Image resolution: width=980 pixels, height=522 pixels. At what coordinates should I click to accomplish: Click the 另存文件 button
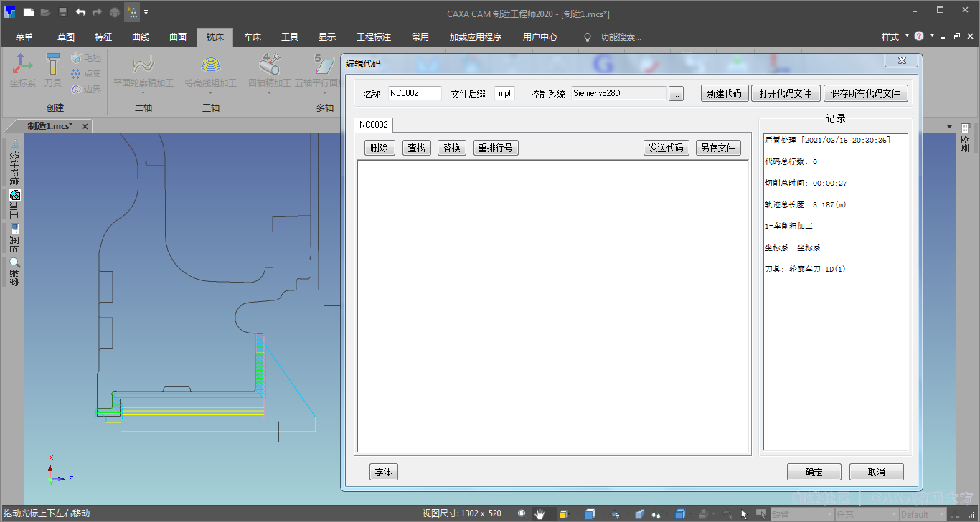[718, 148]
